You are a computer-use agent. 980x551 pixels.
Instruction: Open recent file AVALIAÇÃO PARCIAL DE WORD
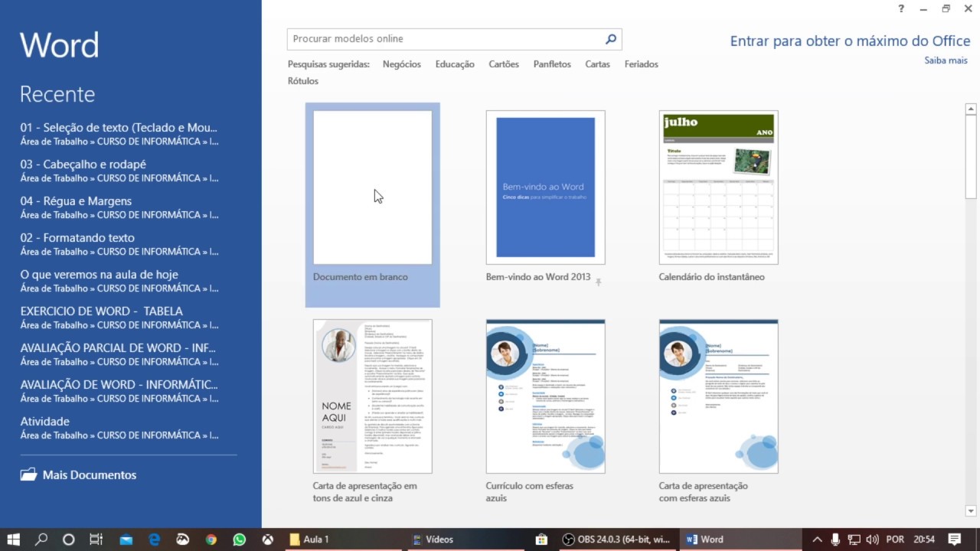pyautogui.click(x=119, y=354)
